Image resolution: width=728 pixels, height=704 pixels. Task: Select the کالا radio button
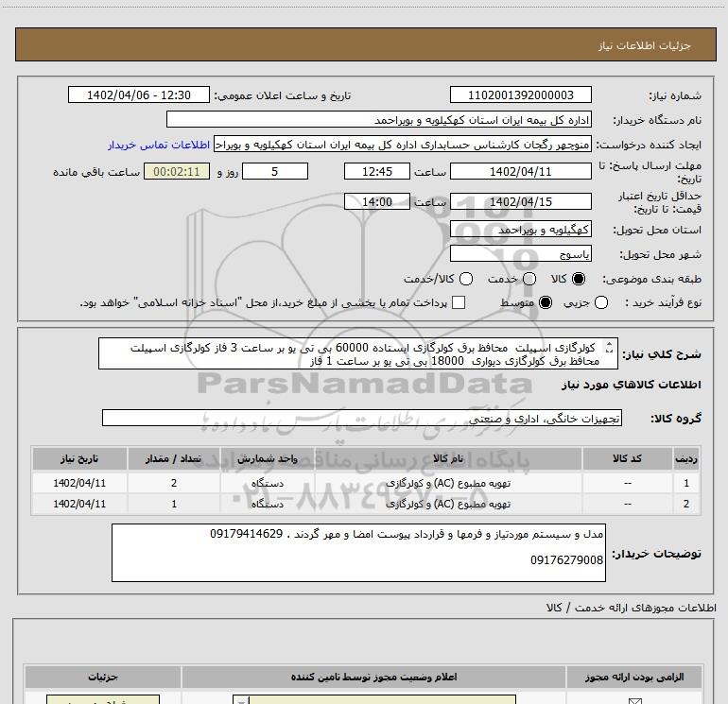(x=579, y=279)
